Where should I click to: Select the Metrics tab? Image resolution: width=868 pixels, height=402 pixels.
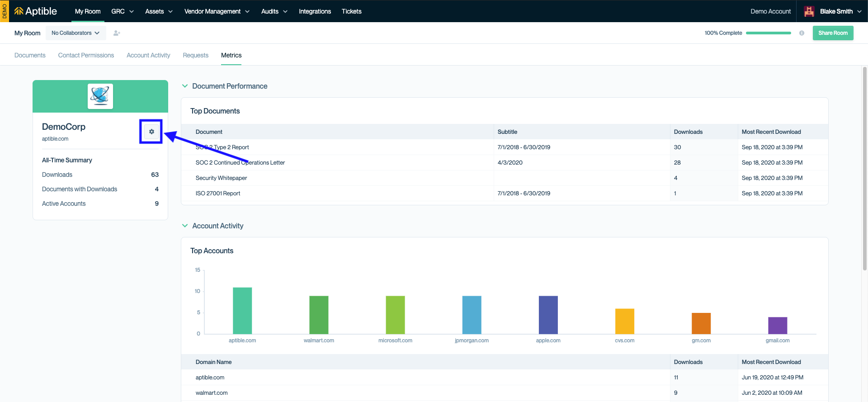click(231, 55)
